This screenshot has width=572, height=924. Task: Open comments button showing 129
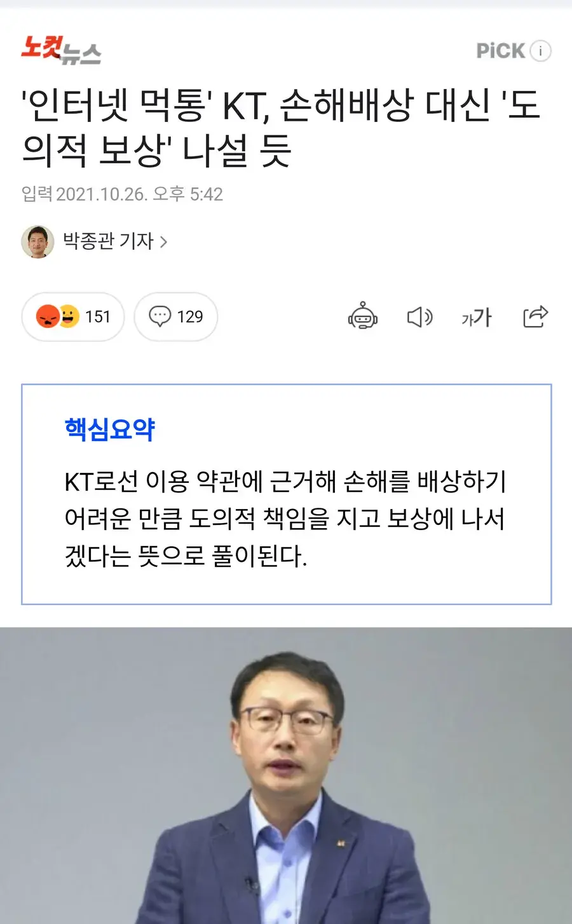[x=176, y=316]
